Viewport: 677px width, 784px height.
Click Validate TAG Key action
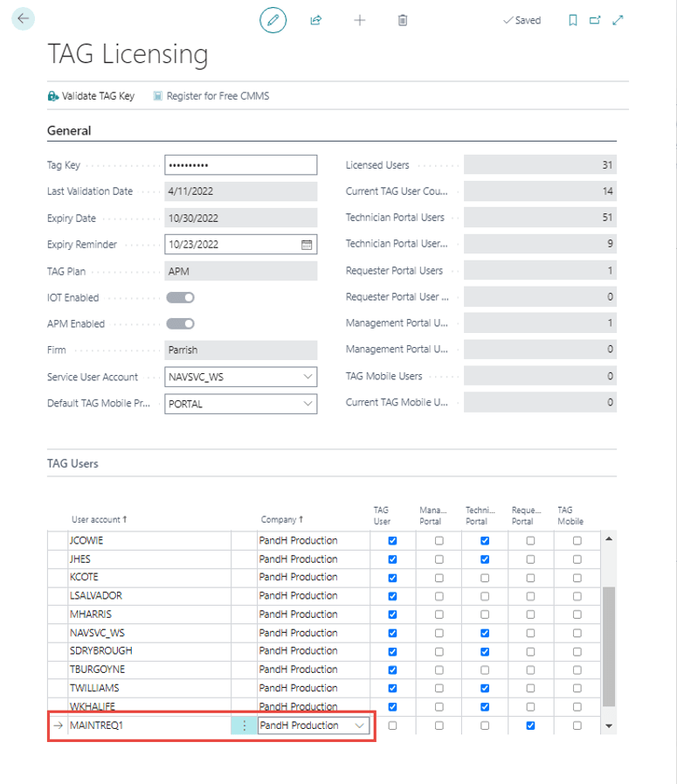[x=91, y=96]
